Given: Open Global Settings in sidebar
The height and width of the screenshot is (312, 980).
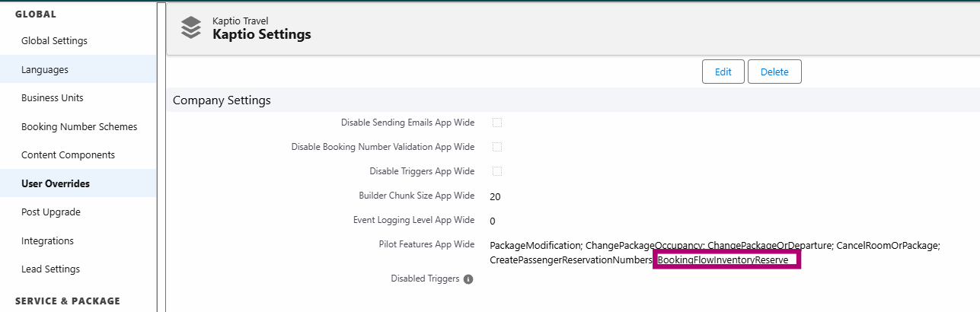Looking at the screenshot, I should pos(54,41).
